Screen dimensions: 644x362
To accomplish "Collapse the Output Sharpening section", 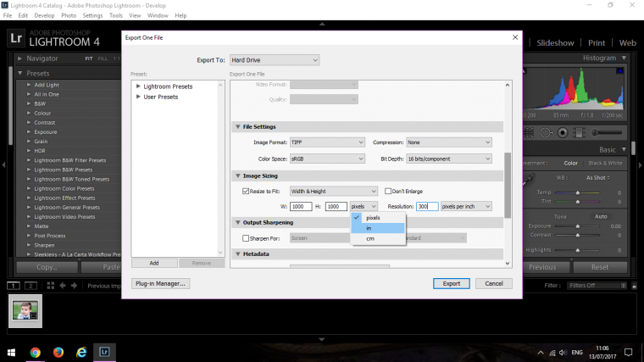I will pos(238,222).
